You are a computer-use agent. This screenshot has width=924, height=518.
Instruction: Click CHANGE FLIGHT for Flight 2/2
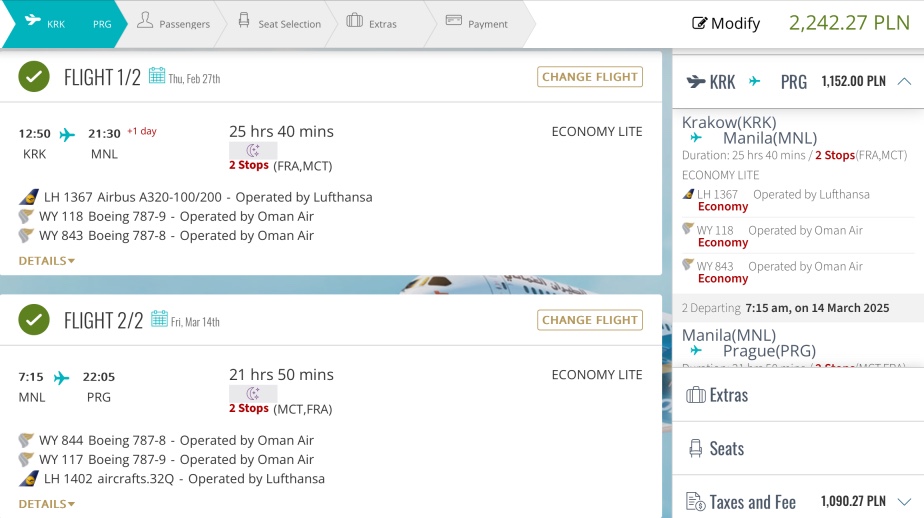coord(590,320)
